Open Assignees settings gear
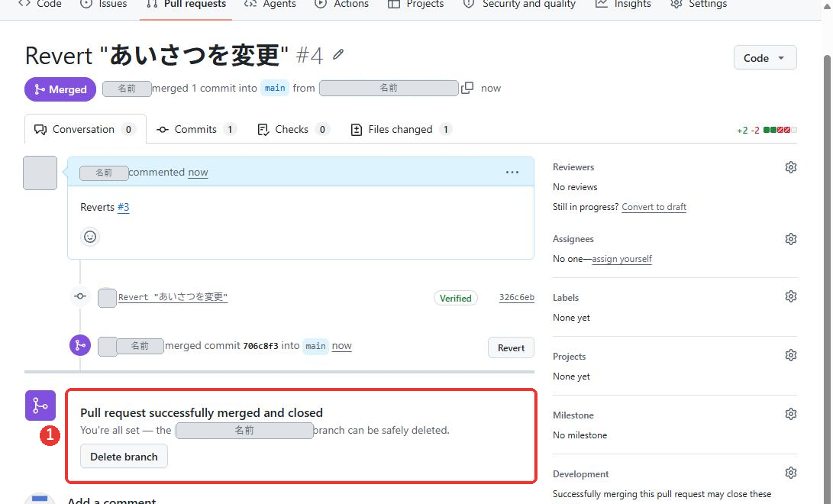 (x=790, y=239)
